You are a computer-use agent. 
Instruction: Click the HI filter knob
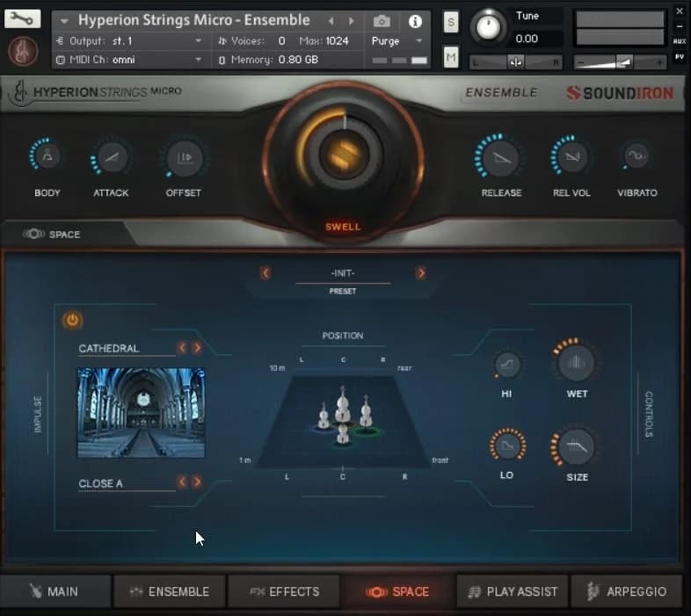tap(507, 365)
